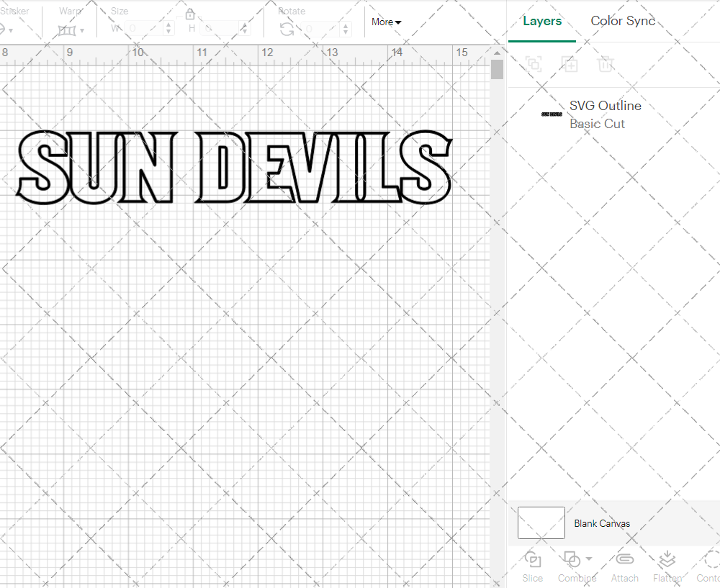Click the Basic Cut label

pyautogui.click(x=597, y=124)
